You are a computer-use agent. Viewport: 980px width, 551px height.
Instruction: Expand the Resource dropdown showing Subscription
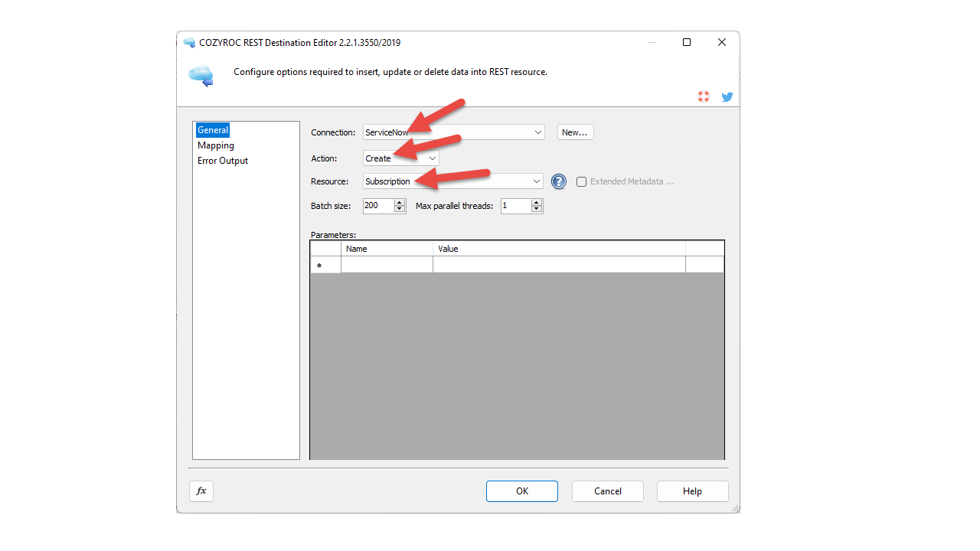pos(537,181)
